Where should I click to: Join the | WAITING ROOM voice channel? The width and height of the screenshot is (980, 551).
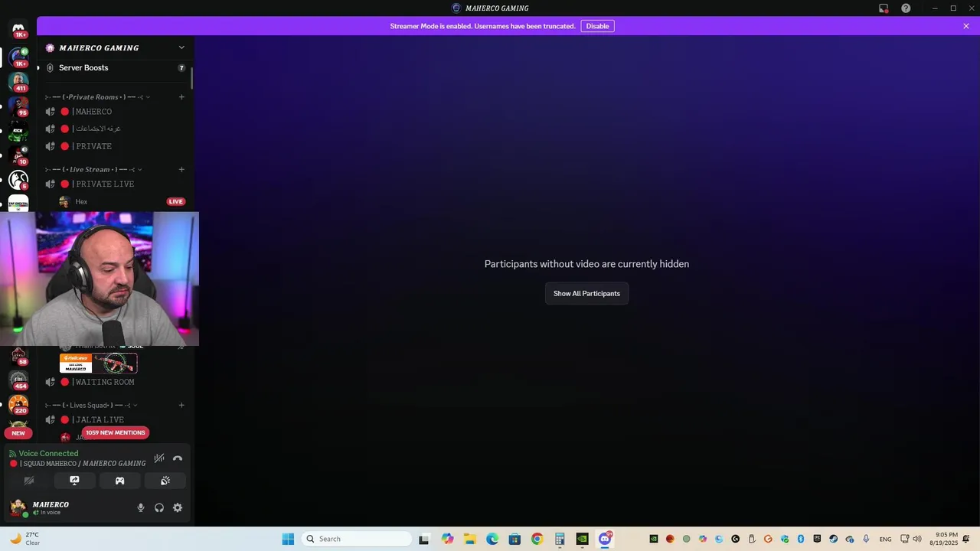(115, 382)
